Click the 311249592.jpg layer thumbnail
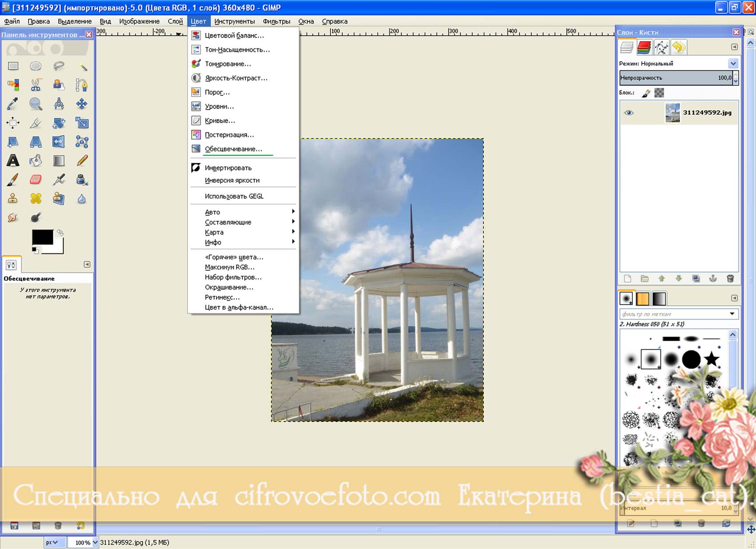 coord(672,113)
